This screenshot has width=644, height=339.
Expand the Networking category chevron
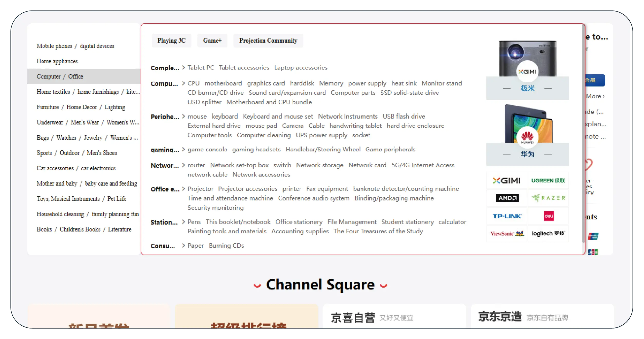click(183, 165)
